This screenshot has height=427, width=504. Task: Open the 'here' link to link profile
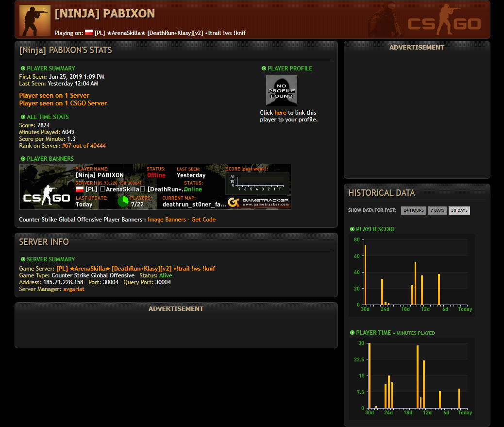pos(280,113)
